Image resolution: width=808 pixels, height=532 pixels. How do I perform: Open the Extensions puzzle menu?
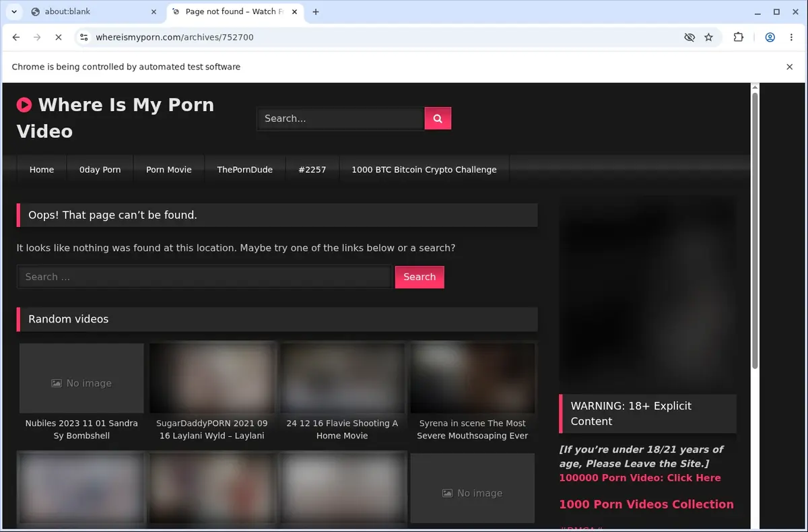click(739, 38)
